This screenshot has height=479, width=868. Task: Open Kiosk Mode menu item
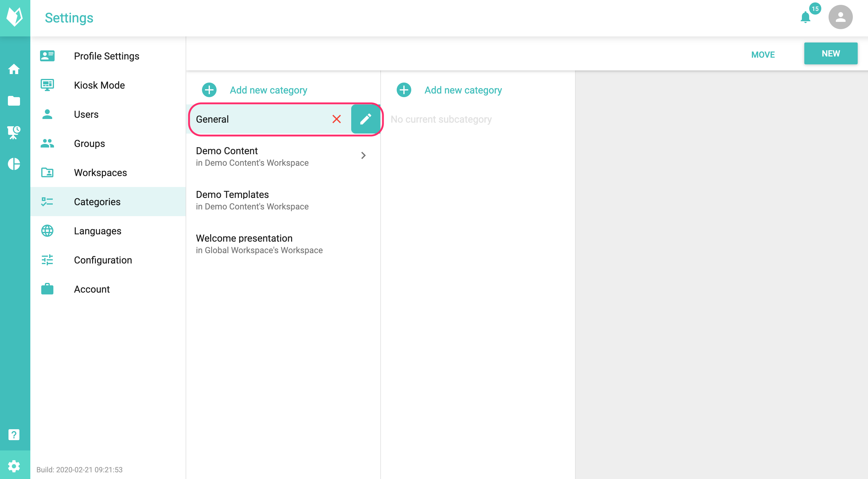tap(108, 85)
